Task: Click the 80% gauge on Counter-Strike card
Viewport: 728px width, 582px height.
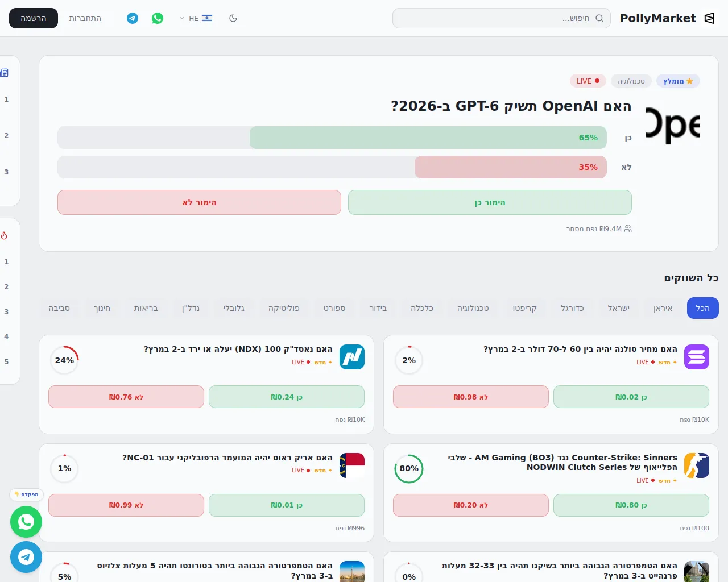Action: click(409, 469)
